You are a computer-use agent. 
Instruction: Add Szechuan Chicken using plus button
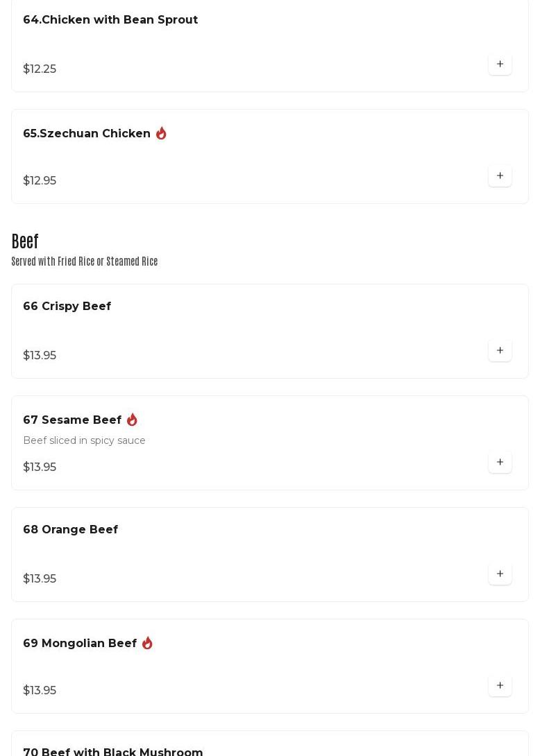500,175
